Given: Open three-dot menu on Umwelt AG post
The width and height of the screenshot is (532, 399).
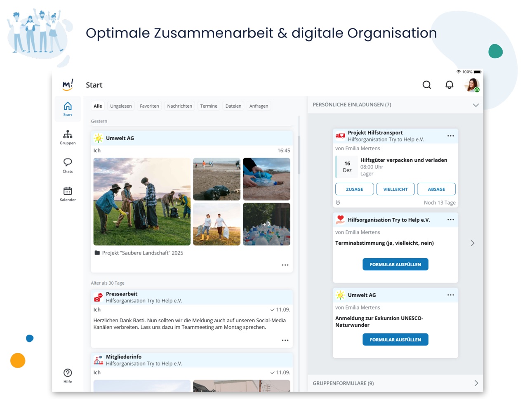Looking at the screenshot, I should 285,265.
